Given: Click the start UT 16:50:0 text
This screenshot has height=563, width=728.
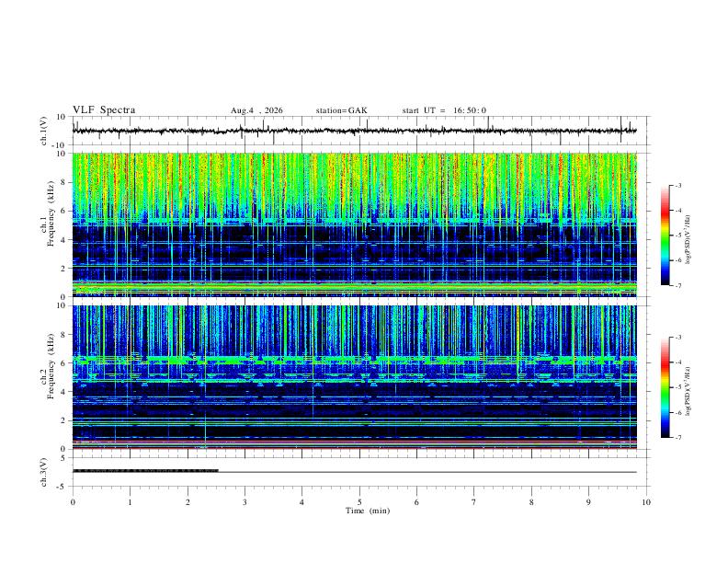Looking at the screenshot, I should (444, 110).
